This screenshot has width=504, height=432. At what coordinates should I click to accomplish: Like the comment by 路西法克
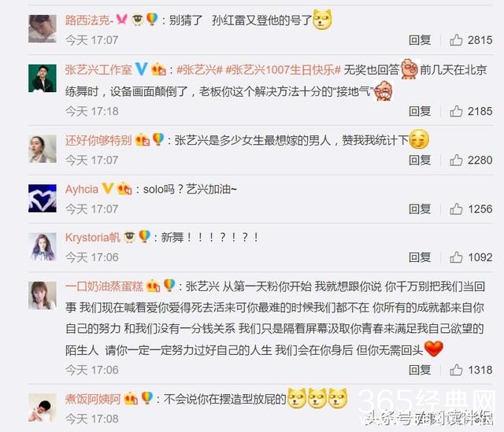[x=456, y=40]
